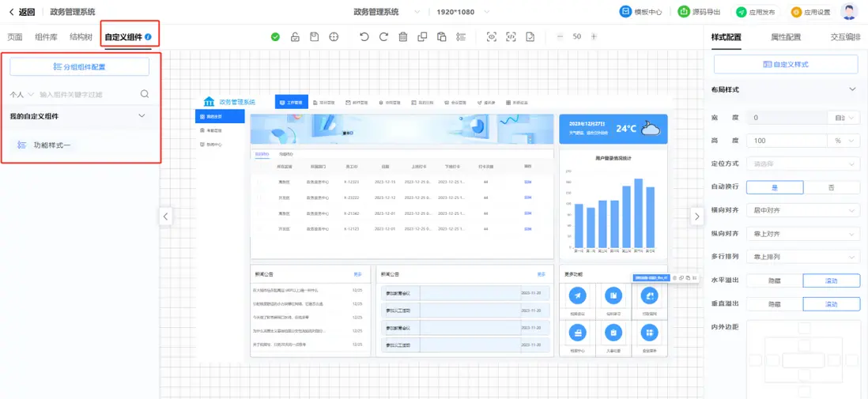Click the component keyword filter field
This screenshot has height=399, width=868.
click(x=88, y=95)
